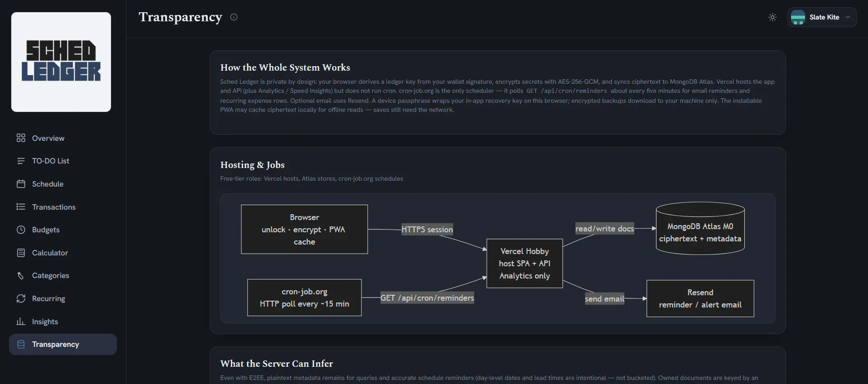868x384 pixels.
Task: Select the Transparency nav item
Action: pyautogui.click(x=63, y=344)
